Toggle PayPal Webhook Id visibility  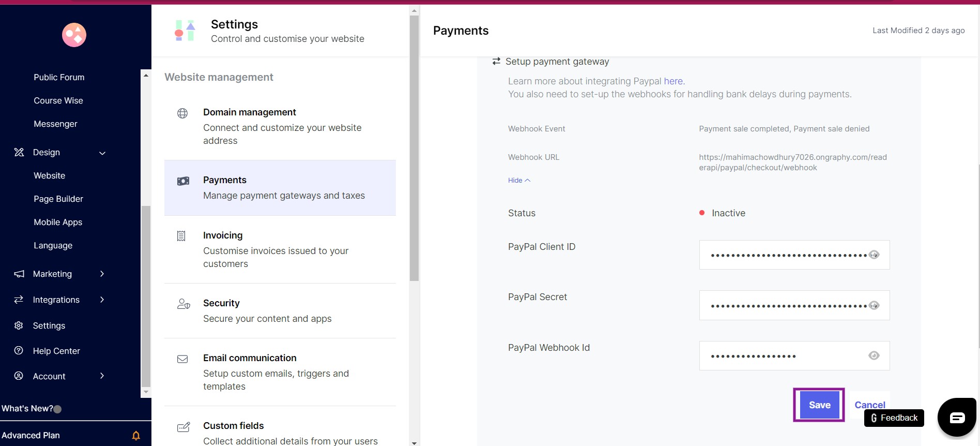[874, 355]
